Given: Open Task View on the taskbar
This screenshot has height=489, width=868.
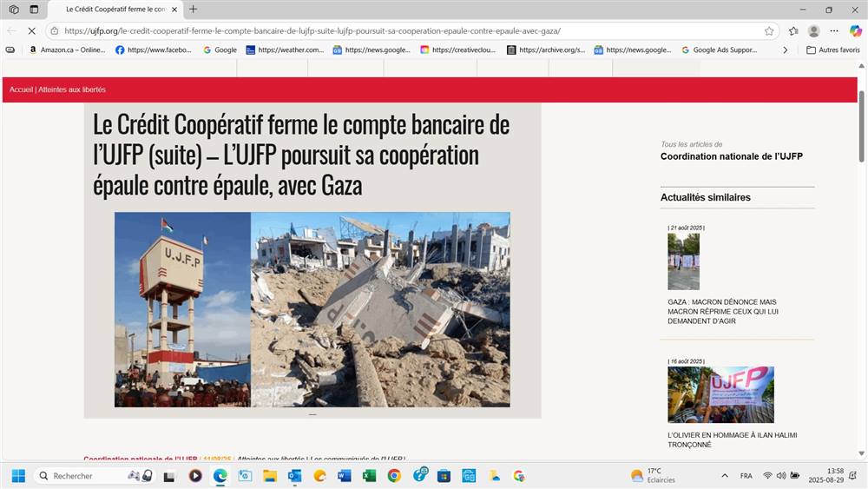Looking at the screenshot, I should (169, 476).
